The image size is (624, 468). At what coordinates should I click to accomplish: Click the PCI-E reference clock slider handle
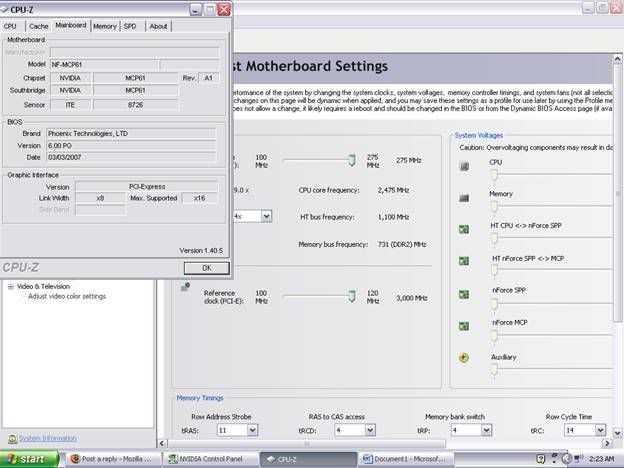(x=352, y=296)
